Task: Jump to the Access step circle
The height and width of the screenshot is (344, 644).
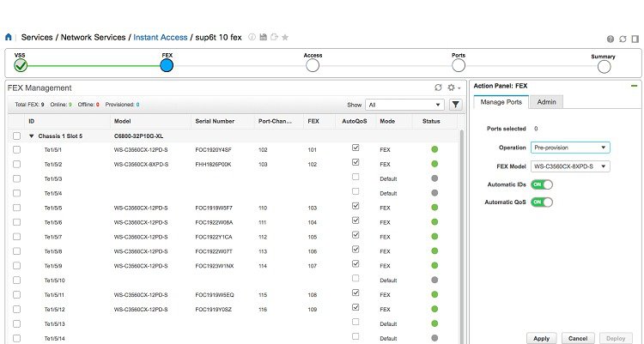Action: click(x=313, y=65)
